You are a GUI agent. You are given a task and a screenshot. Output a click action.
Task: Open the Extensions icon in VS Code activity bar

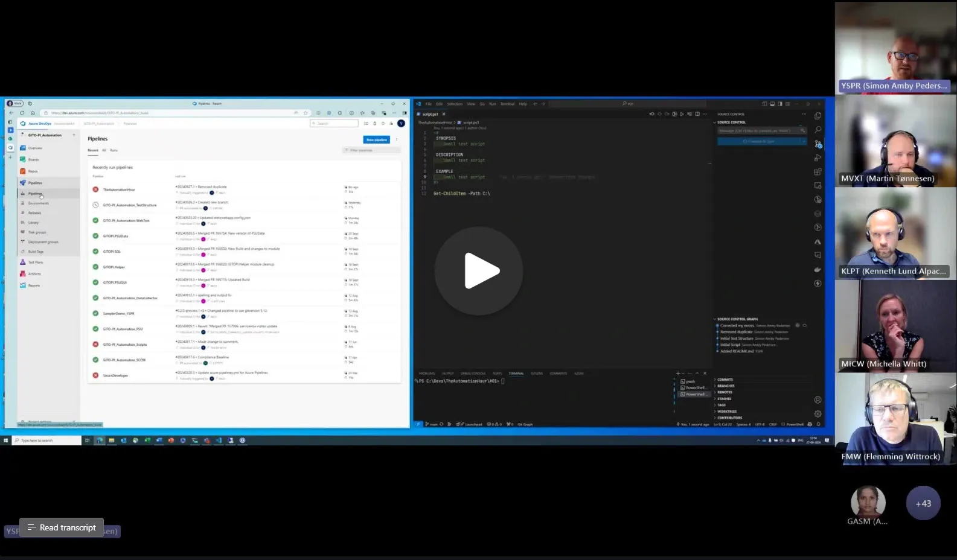click(818, 172)
